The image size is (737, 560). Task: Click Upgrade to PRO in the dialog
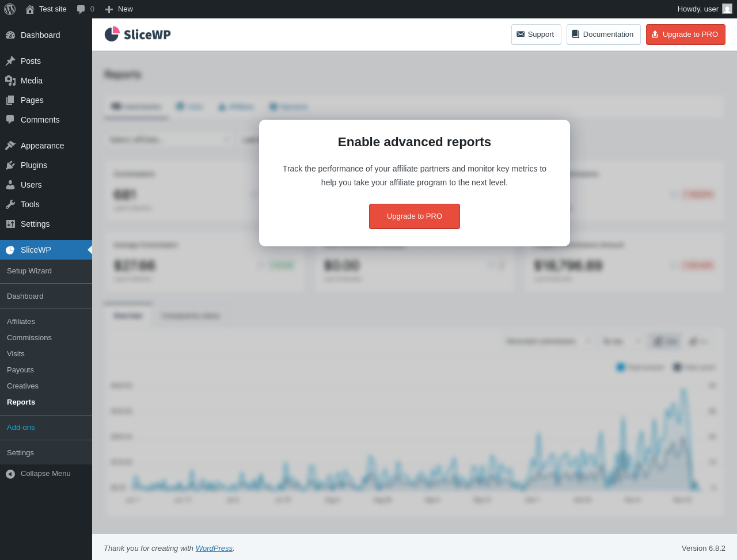coord(415,216)
